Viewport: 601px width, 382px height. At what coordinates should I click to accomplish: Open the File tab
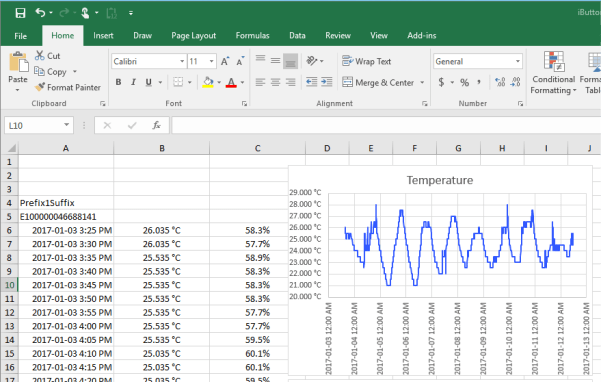coord(20,36)
